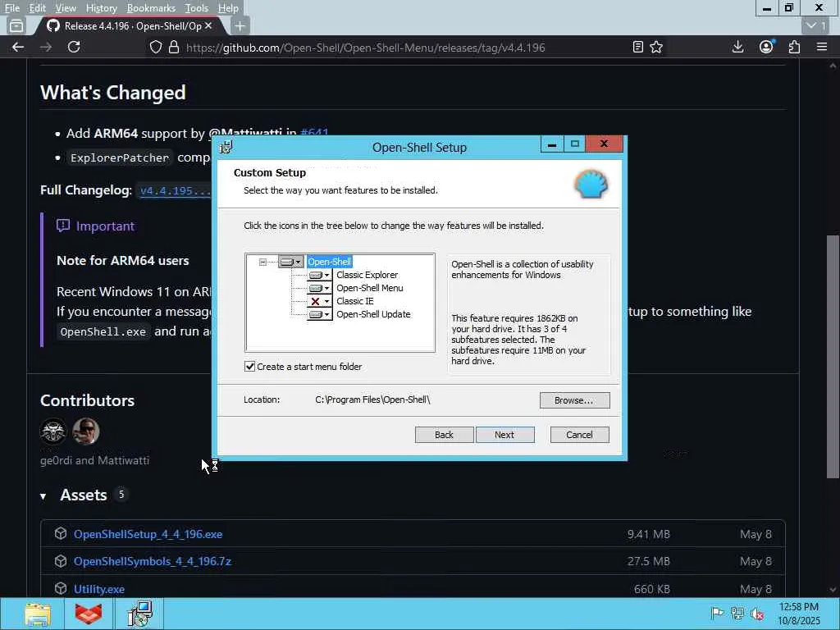Viewport: 840px width, 630px height.
Task: Click the page vertical scrollbar thumb
Action: pos(833,356)
